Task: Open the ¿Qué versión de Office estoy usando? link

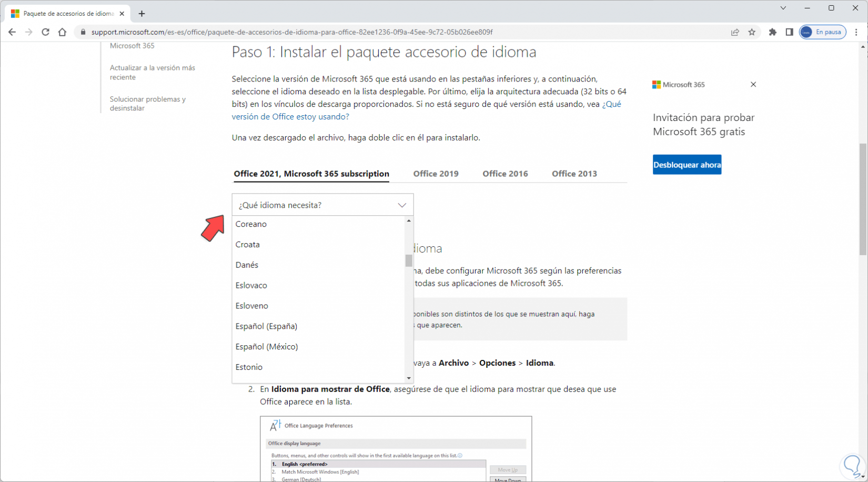Action: click(x=427, y=111)
